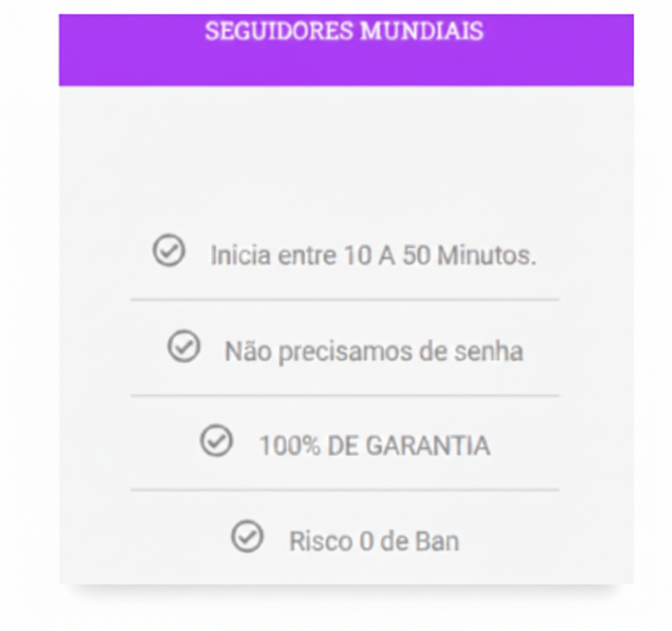Image resolution: width=672 pixels, height=631 pixels.
Task: Click the empty purple banner area below the title
Action: tap(344, 67)
